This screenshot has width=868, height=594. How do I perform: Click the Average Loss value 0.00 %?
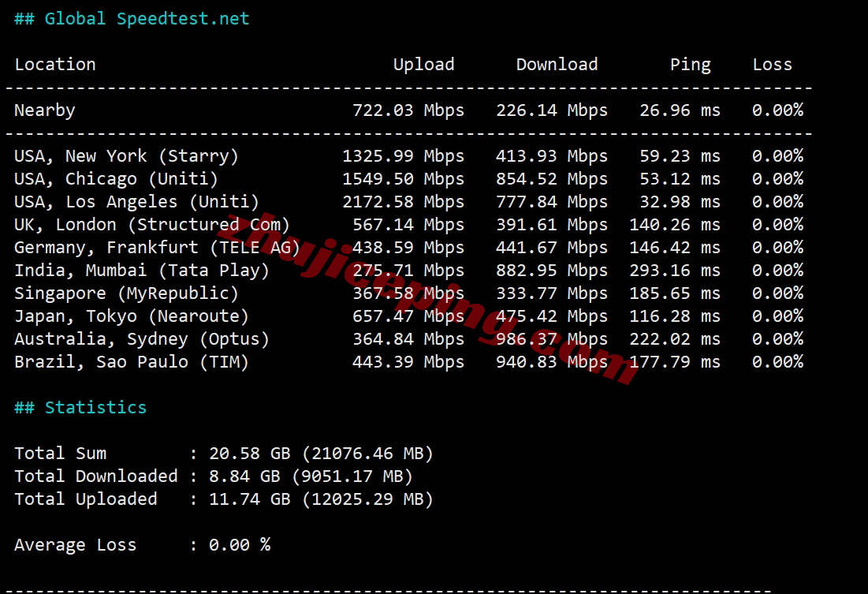pos(240,545)
